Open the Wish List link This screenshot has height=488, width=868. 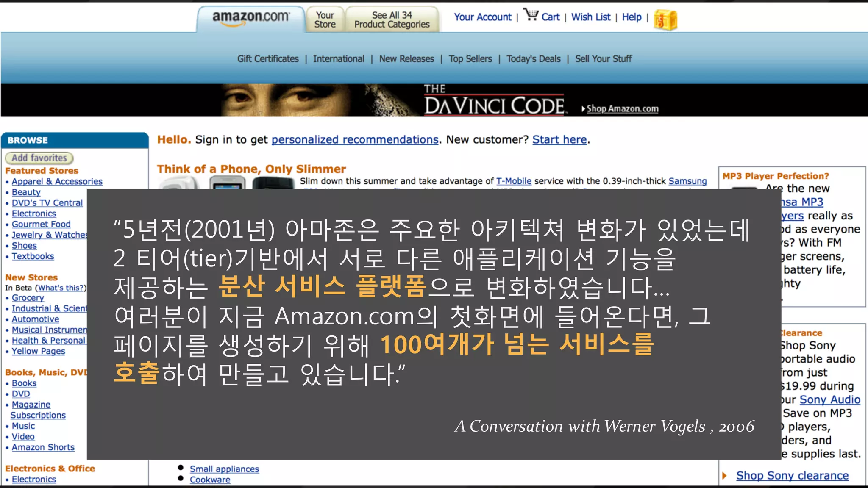(591, 17)
